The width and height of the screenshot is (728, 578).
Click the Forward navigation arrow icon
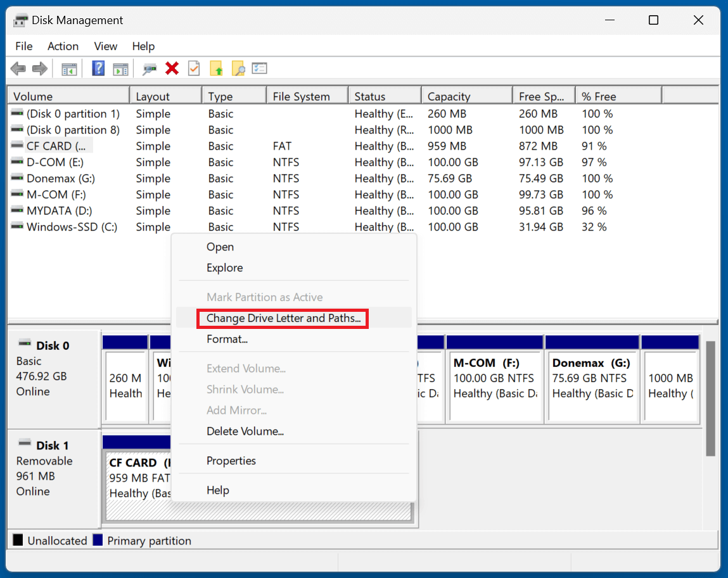point(39,68)
